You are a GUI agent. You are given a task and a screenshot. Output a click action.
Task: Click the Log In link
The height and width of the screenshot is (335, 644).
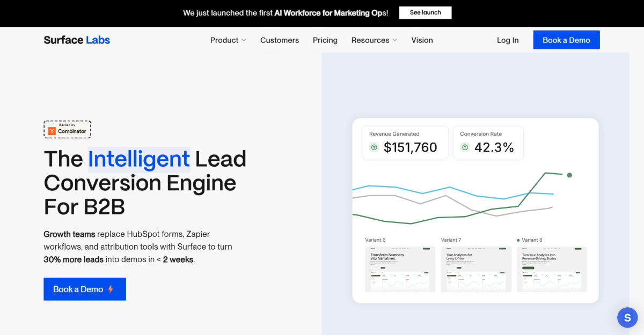point(508,40)
